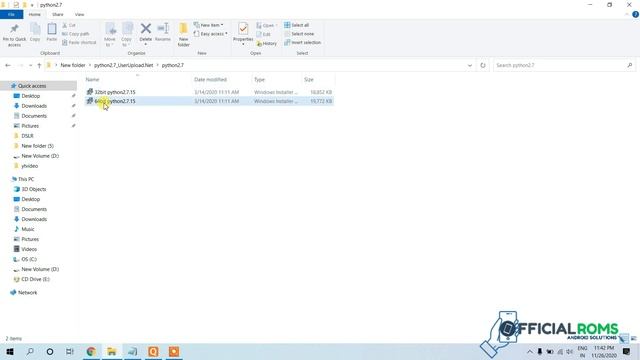
Task: Click the Properties ribbon icon
Action: click(x=243, y=33)
